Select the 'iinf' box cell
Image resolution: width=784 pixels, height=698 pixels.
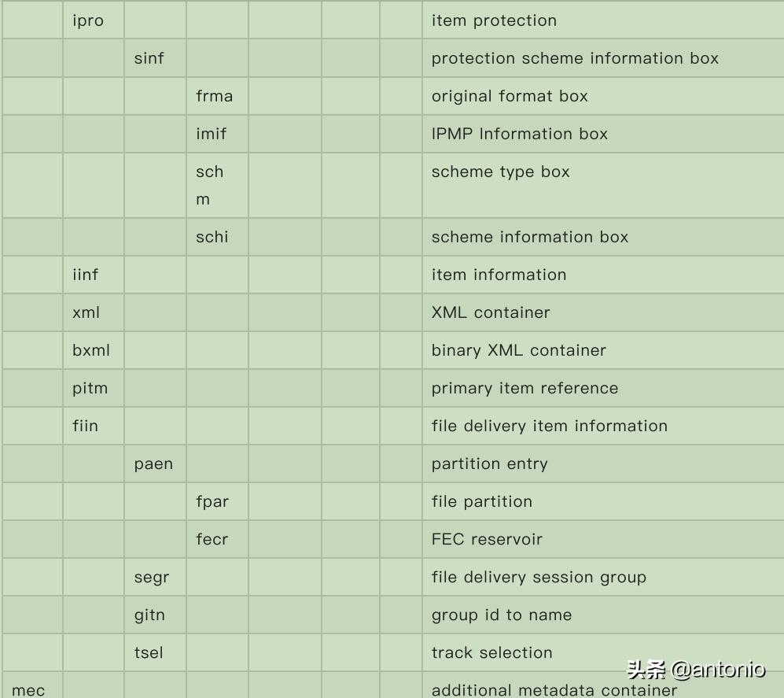click(85, 275)
